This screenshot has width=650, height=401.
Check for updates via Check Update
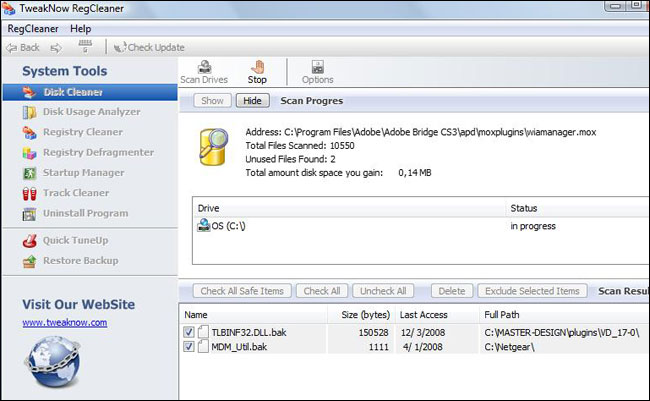pyautogui.click(x=149, y=47)
